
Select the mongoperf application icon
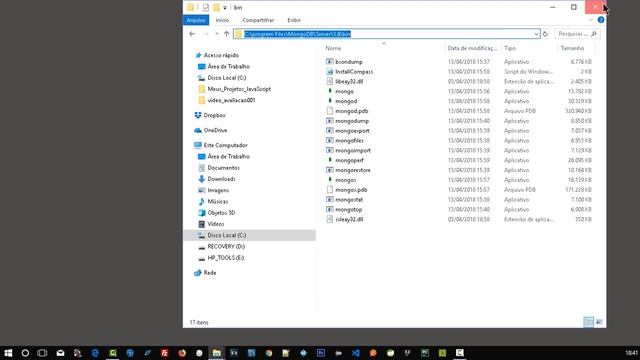click(329, 160)
